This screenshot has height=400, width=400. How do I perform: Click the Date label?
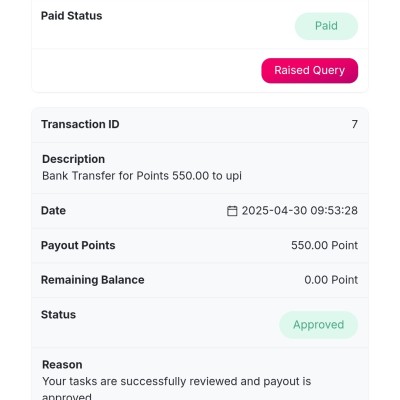pos(53,211)
